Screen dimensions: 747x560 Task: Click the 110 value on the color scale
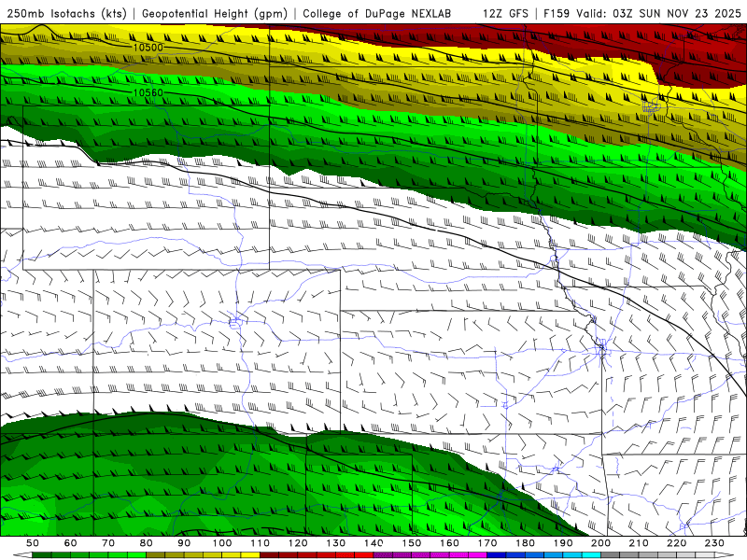(261, 543)
